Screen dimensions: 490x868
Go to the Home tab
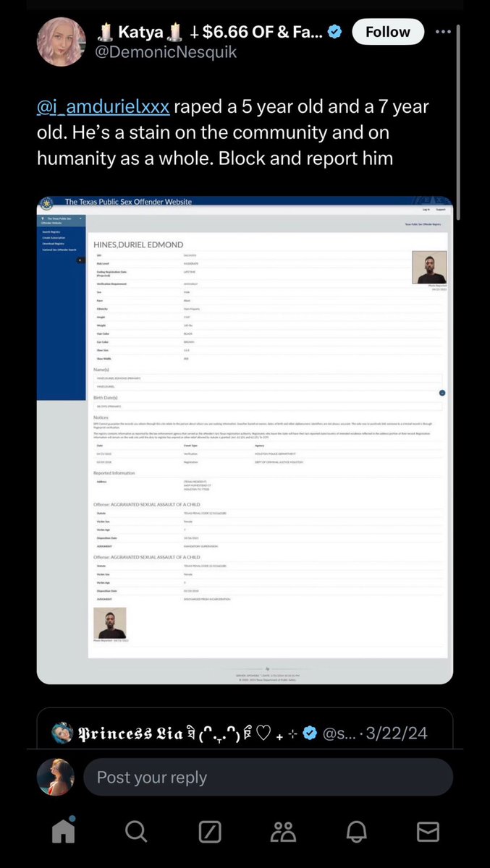(64, 832)
